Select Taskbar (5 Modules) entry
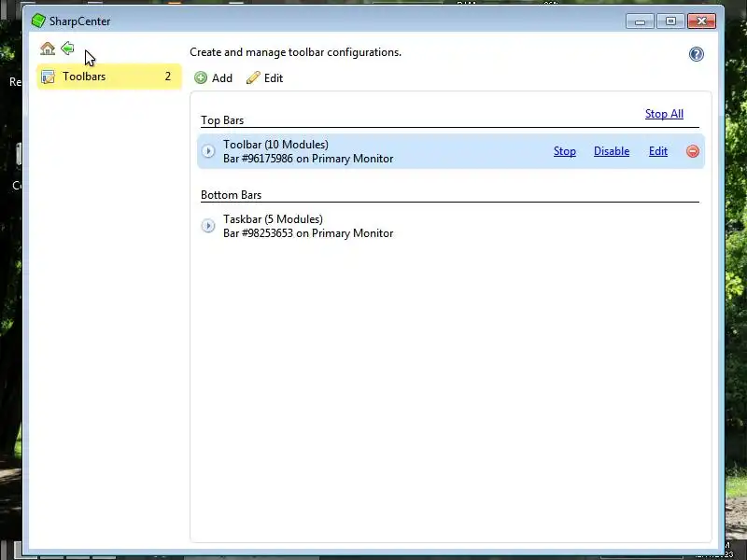Image resolution: width=747 pixels, height=560 pixels. pyautogui.click(x=451, y=226)
